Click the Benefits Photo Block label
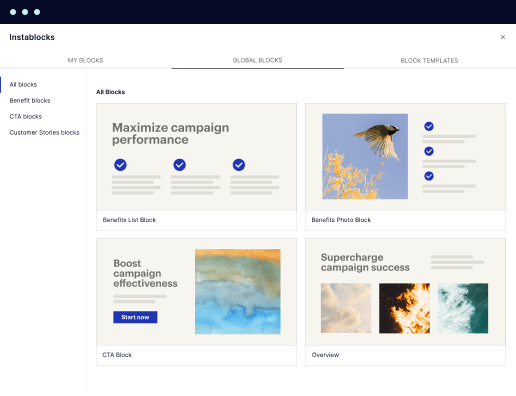The width and height of the screenshot is (516, 396). pos(341,220)
